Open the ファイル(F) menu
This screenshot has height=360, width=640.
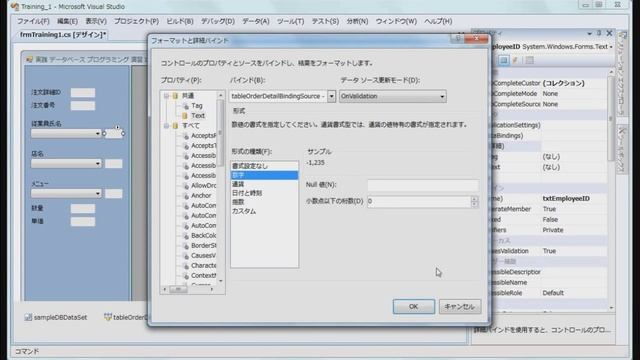33,21
